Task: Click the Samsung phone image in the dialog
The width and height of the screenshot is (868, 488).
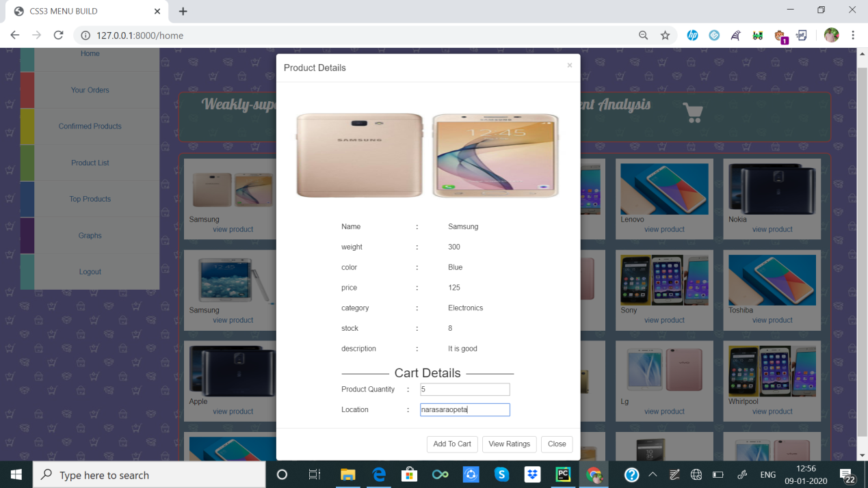Action: pos(428,156)
